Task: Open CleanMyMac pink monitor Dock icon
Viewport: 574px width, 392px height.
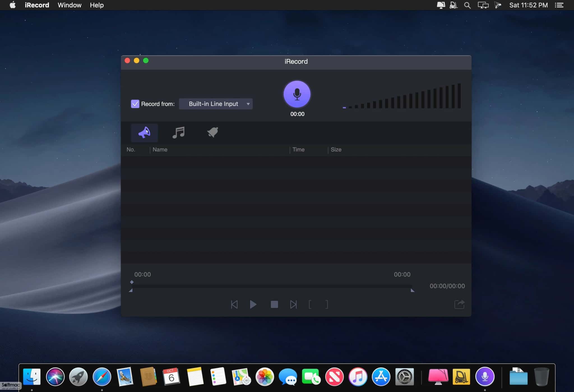Action: 438,377
